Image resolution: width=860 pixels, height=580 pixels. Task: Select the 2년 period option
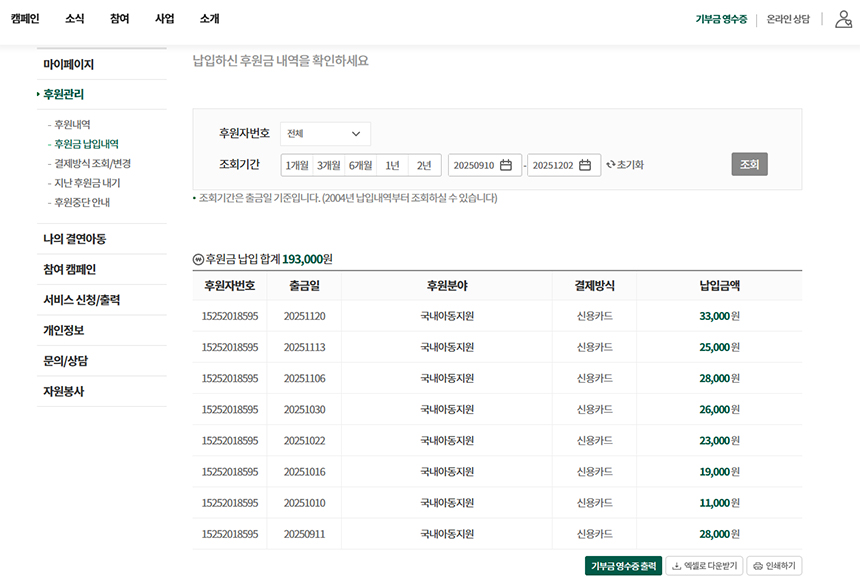tap(424, 165)
